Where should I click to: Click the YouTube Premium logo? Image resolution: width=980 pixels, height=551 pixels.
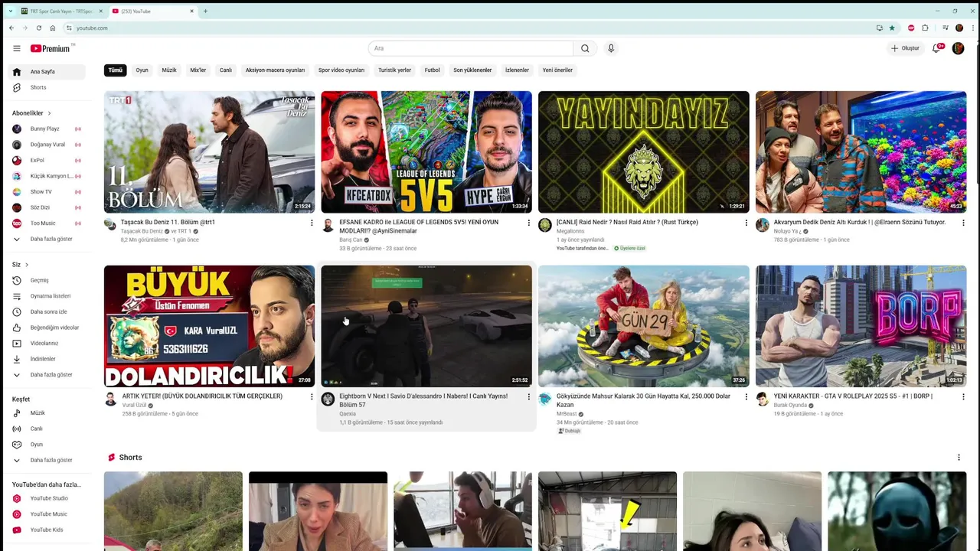(51, 48)
